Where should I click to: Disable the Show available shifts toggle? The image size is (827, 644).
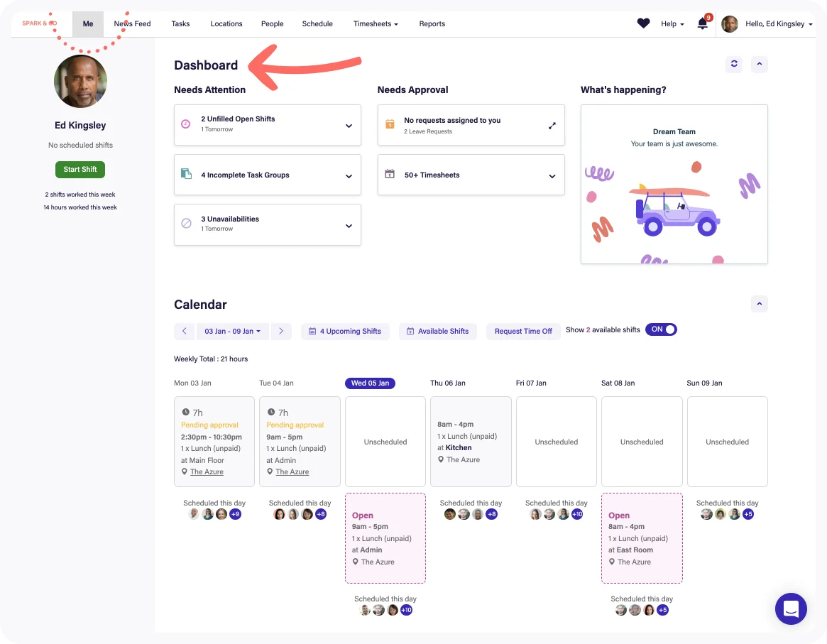pos(661,329)
